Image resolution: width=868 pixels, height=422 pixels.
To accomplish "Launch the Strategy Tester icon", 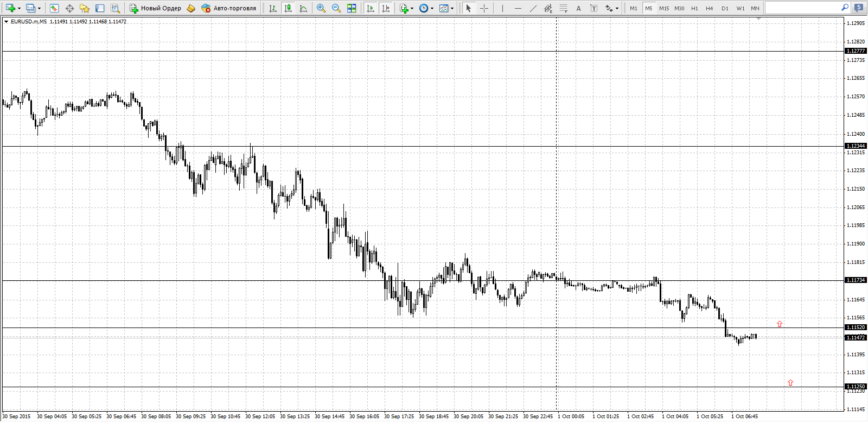I will [x=115, y=8].
